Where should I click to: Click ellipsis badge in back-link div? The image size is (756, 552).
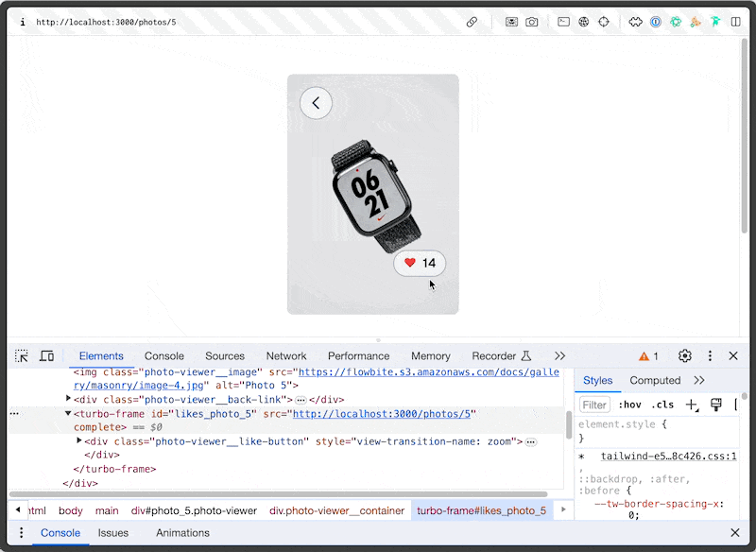tap(301, 400)
